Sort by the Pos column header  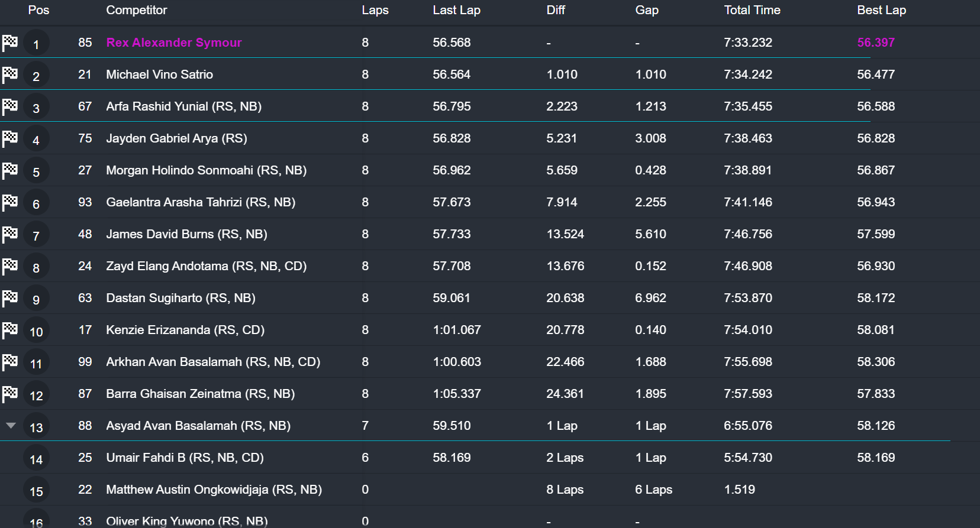tap(38, 10)
